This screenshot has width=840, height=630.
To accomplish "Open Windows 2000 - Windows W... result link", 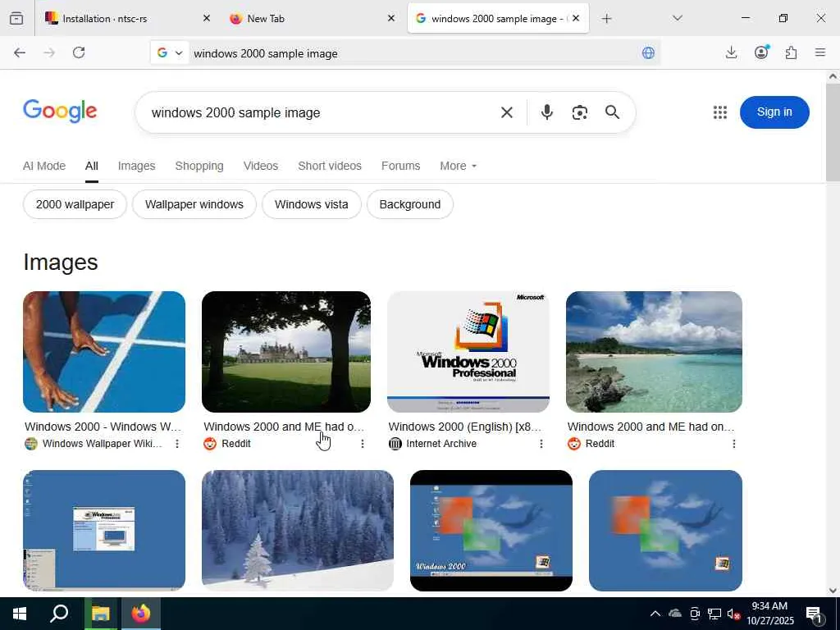I will (103, 427).
